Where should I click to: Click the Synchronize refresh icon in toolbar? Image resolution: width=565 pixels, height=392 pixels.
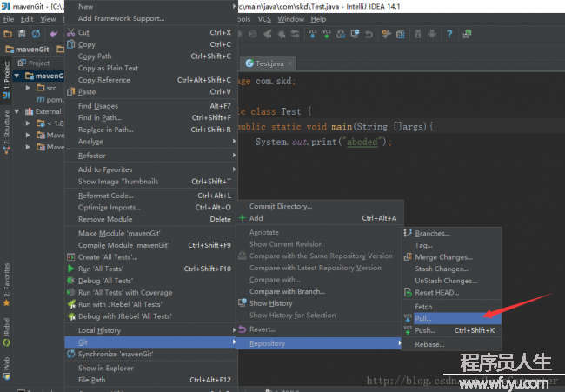(x=36, y=34)
